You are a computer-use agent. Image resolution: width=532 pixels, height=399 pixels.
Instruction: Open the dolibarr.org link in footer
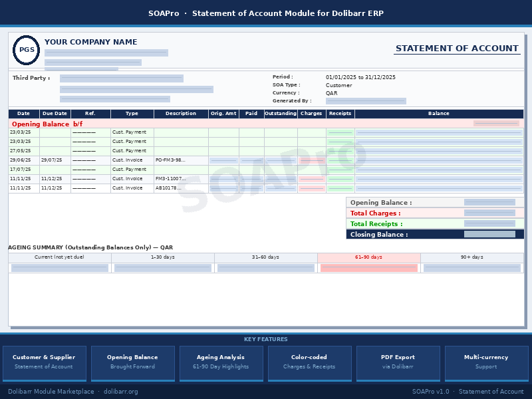pos(120,392)
